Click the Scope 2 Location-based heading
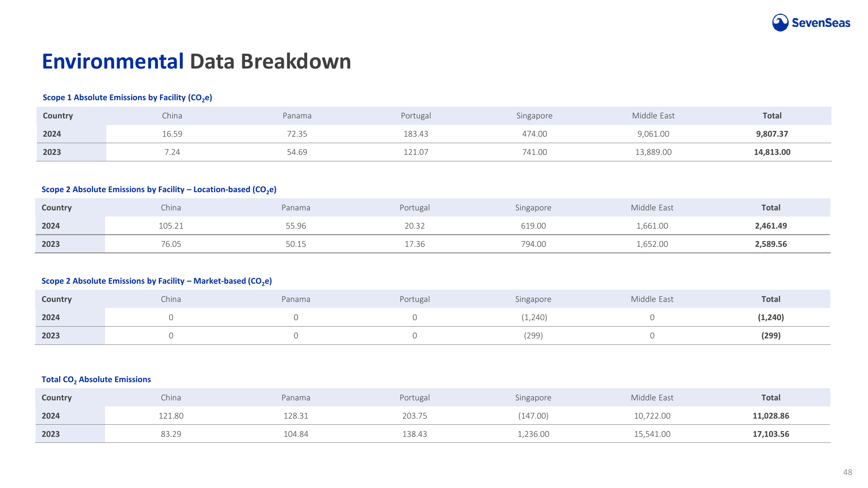Screen dimensions: 868x488 click(x=159, y=190)
